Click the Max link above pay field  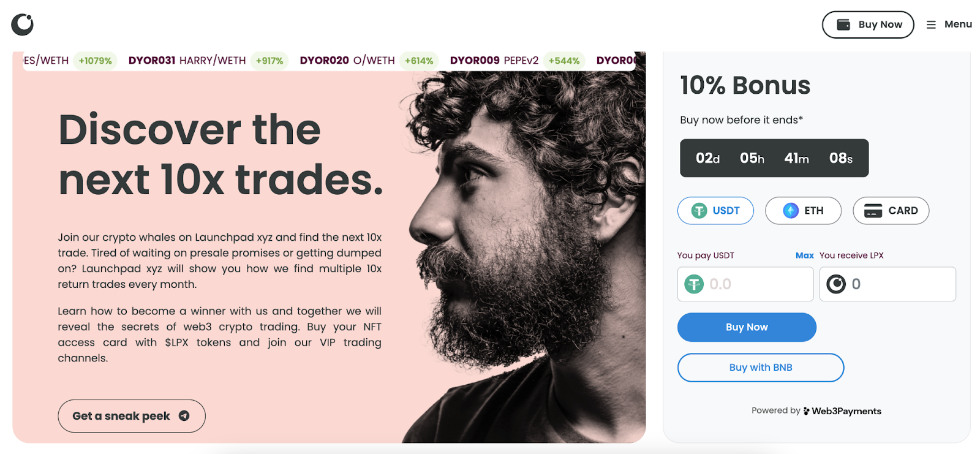(804, 255)
